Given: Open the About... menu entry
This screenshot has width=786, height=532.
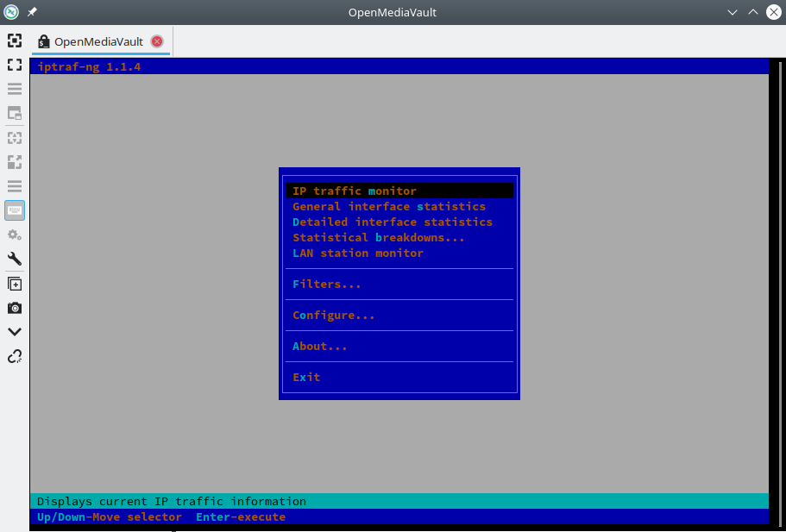Looking at the screenshot, I should pos(399,346).
